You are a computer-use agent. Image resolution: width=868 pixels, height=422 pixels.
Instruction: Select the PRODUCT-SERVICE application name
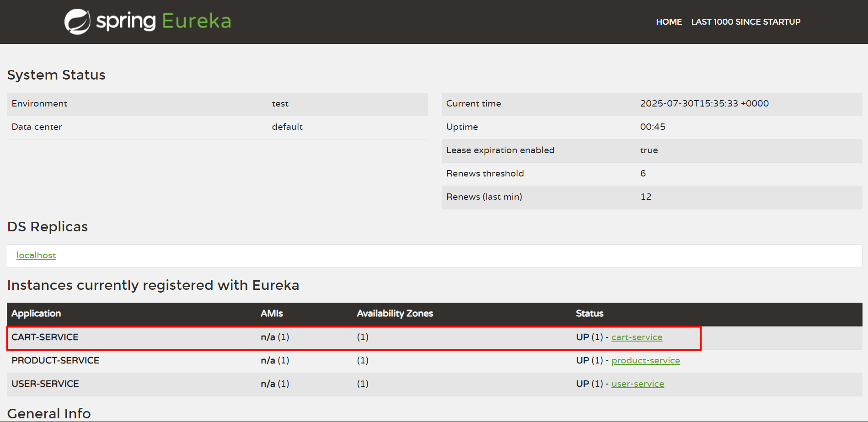click(x=55, y=361)
